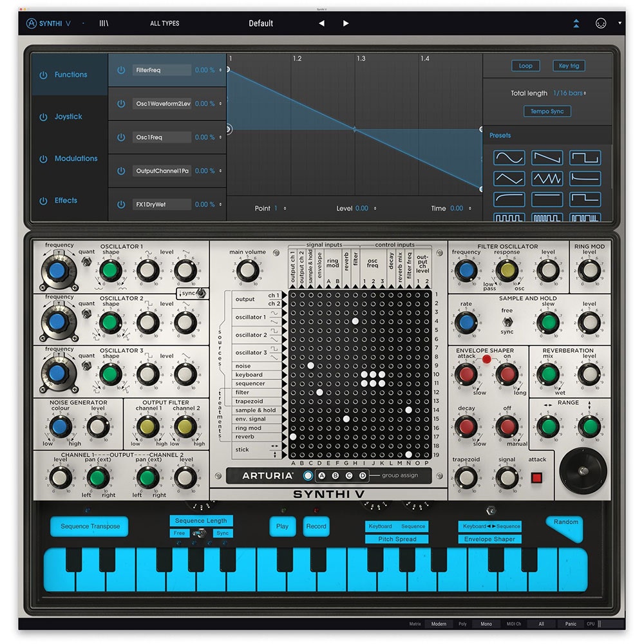Screen dimensions: 644x644
Task: Enable Loop button
Action: coord(526,66)
